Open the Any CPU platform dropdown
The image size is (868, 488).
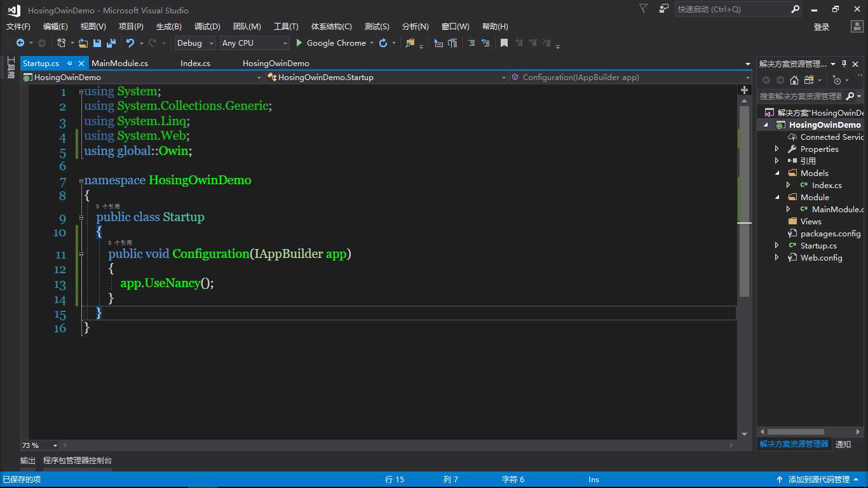[x=254, y=43]
